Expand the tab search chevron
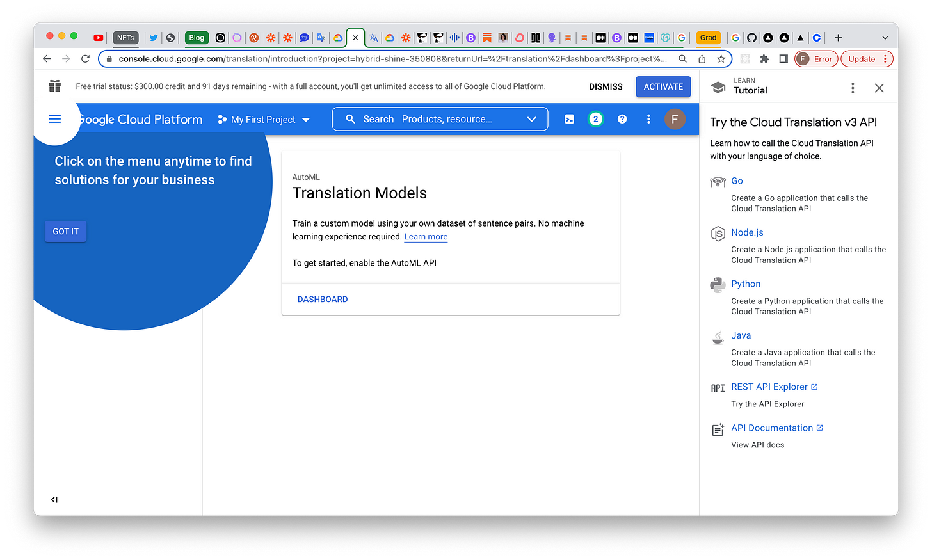This screenshot has height=560, width=932. [x=885, y=38]
